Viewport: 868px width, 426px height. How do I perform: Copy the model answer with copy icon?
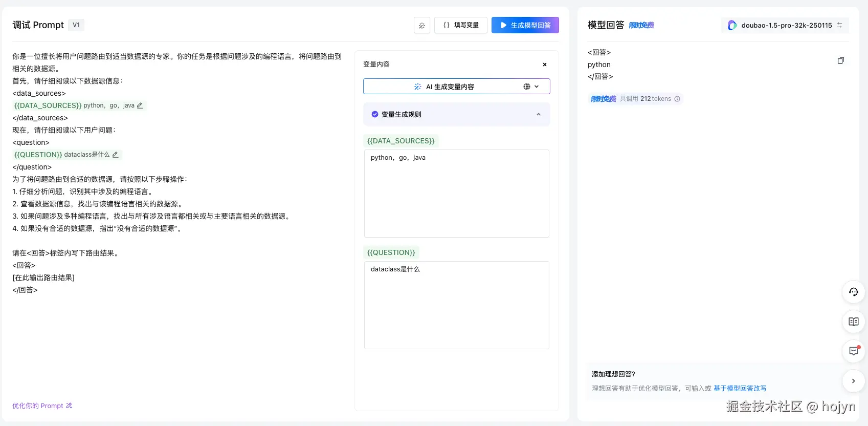(840, 60)
